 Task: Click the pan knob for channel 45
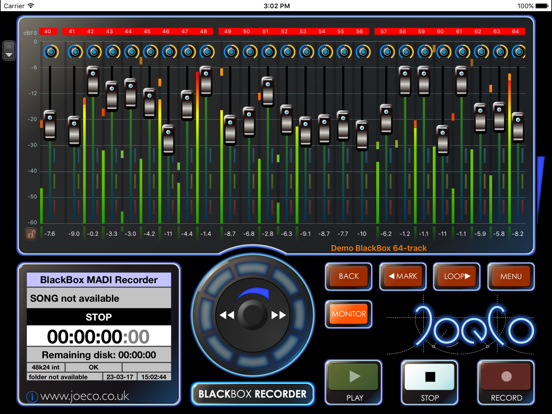pyautogui.click(x=150, y=52)
